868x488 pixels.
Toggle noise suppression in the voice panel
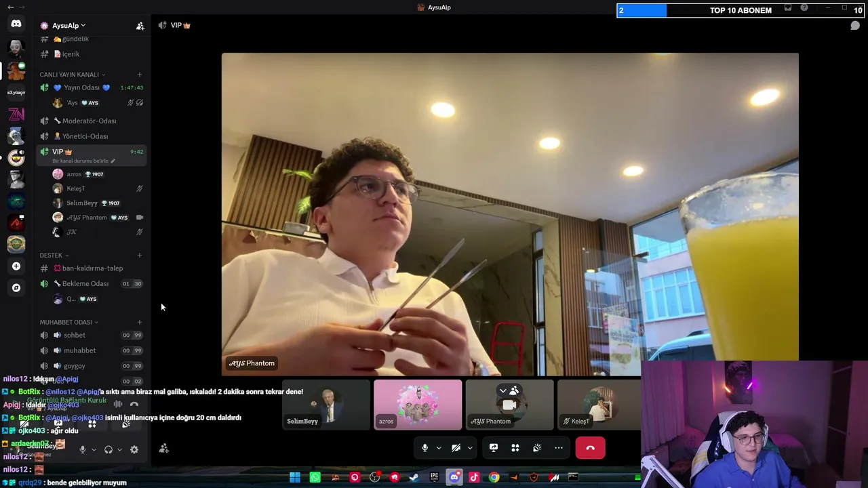pos(118,405)
